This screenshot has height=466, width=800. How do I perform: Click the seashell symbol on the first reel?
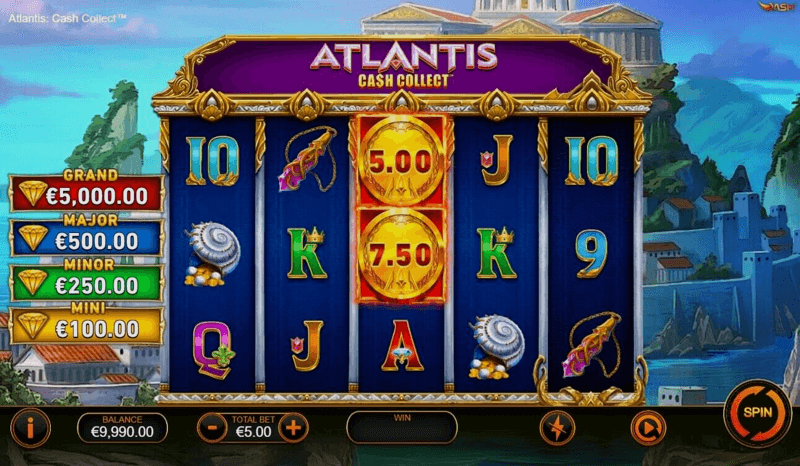[x=212, y=254]
